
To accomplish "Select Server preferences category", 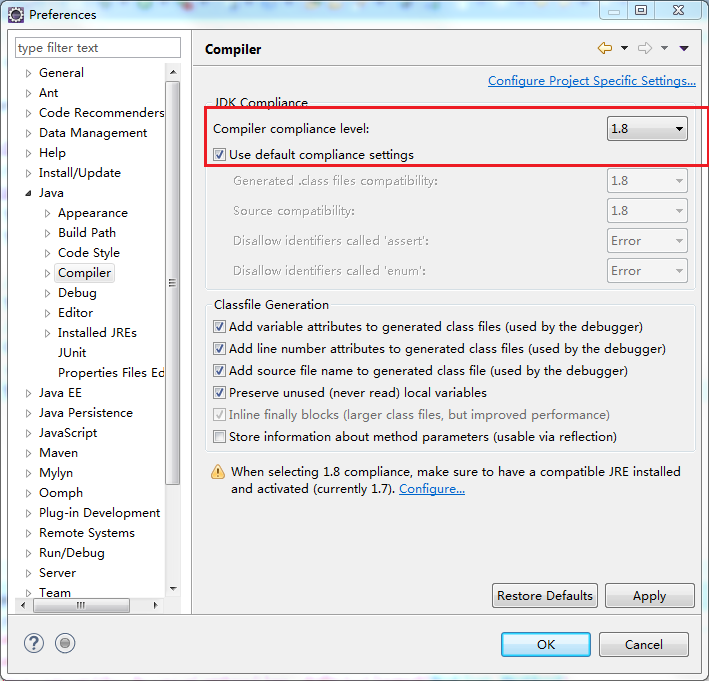I will click(x=57, y=572).
